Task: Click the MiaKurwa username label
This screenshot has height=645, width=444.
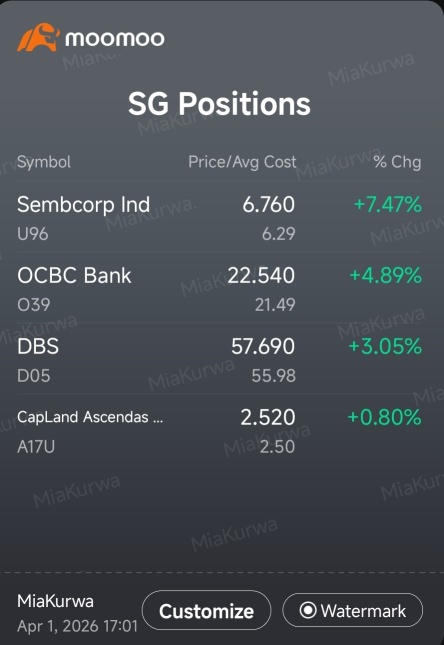Action: (56, 601)
